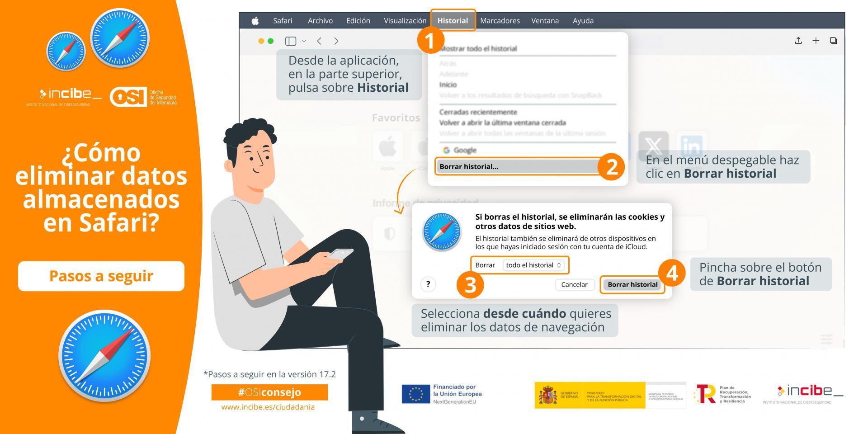
Task: Visit www.incibe.es/ciudadania link
Action: pyautogui.click(x=268, y=407)
